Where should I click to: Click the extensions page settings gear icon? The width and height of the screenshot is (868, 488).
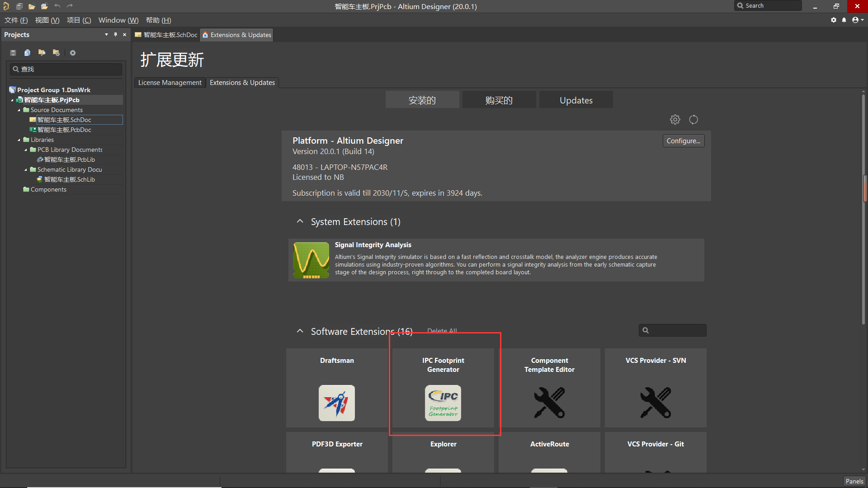pyautogui.click(x=675, y=120)
